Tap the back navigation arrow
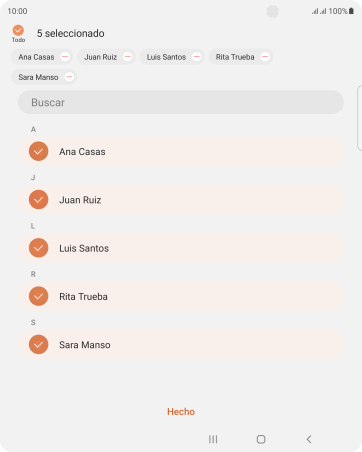Viewport: 362px width, 452px height. [309, 439]
